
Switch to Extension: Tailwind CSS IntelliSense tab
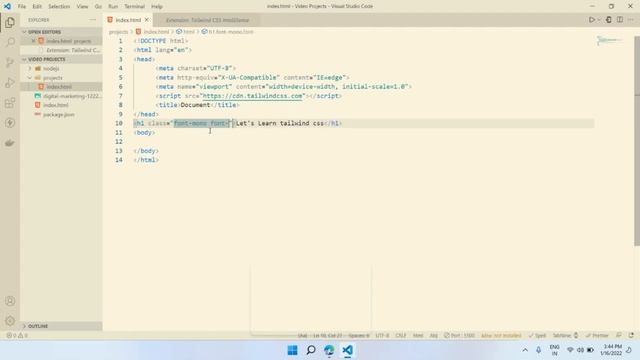point(207,20)
